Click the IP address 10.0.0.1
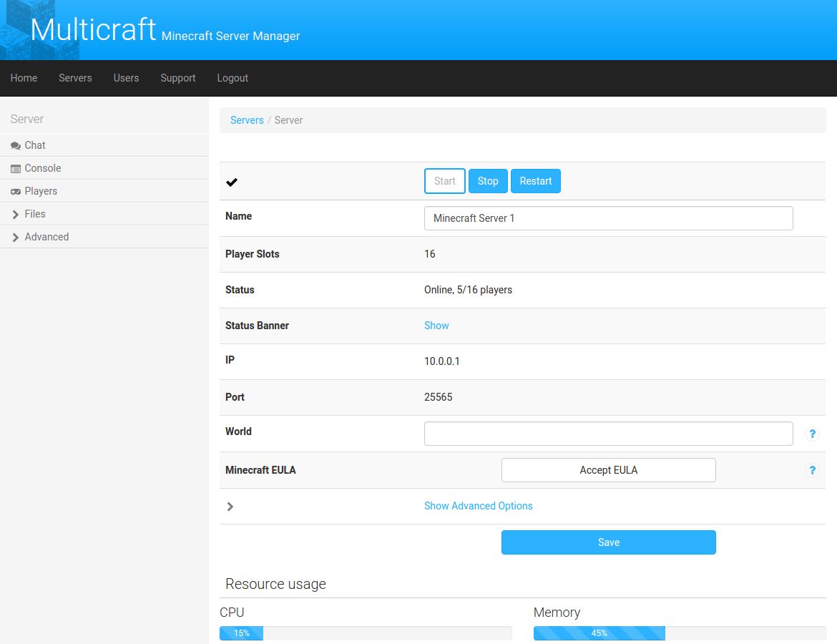837x644 pixels. (442, 361)
